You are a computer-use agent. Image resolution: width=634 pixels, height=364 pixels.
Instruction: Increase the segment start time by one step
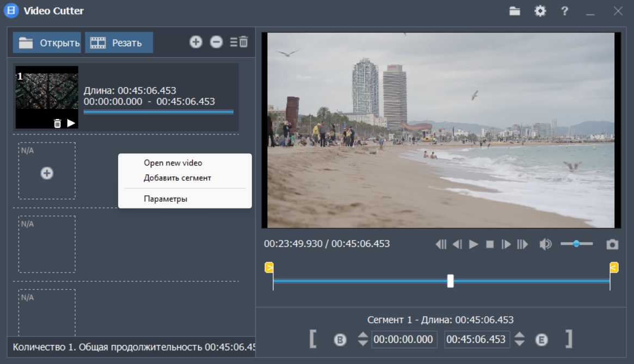[363, 335]
